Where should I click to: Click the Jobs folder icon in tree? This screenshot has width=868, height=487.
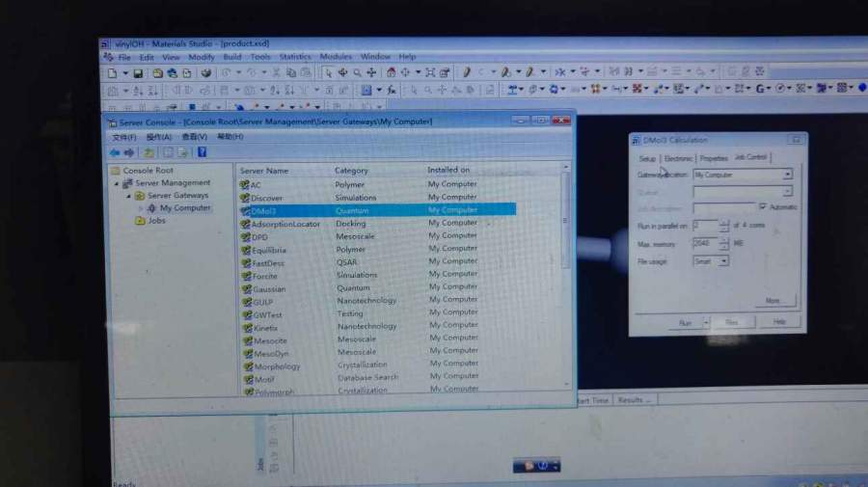(x=140, y=221)
